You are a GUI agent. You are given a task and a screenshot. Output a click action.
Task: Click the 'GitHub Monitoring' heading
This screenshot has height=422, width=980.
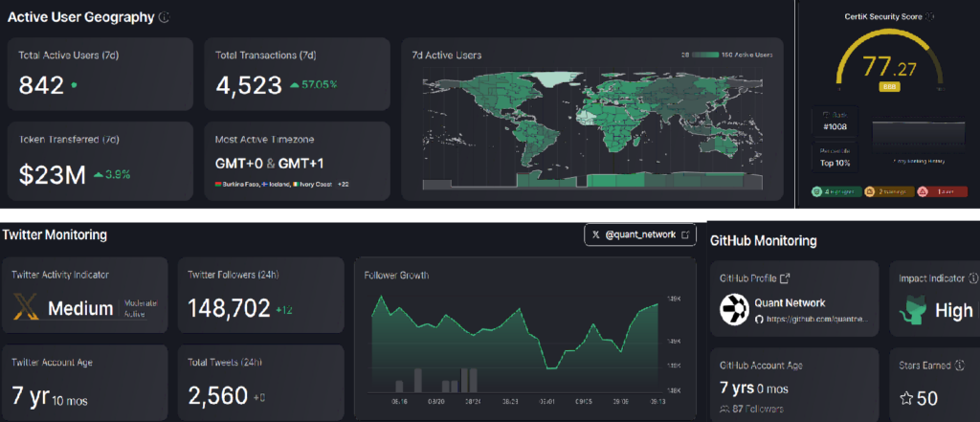pos(763,241)
